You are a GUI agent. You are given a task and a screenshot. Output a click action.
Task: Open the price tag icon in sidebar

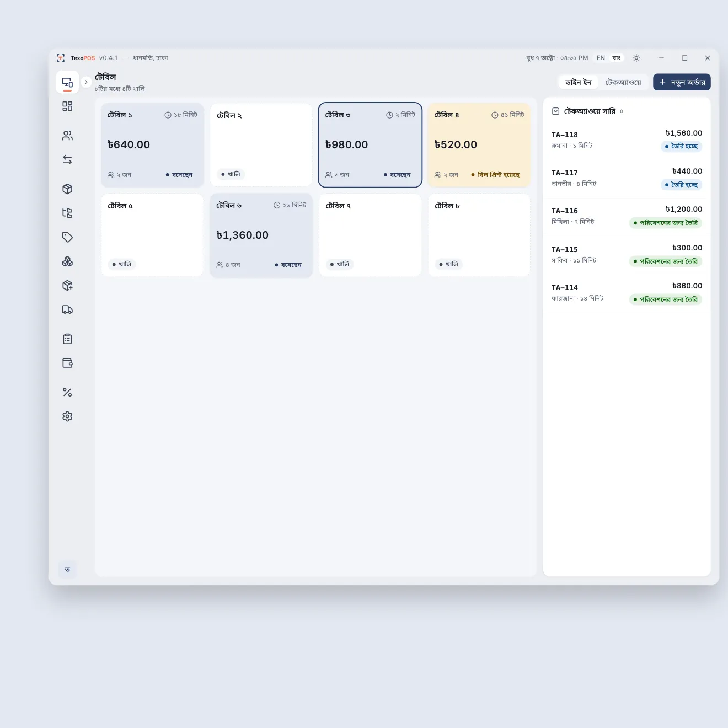coord(67,237)
